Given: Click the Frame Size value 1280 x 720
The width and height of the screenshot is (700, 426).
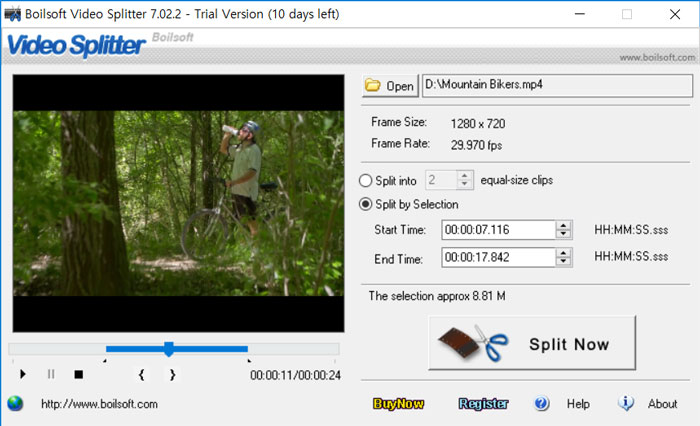Looking at the screenshot, I should (x=478, y=124).
